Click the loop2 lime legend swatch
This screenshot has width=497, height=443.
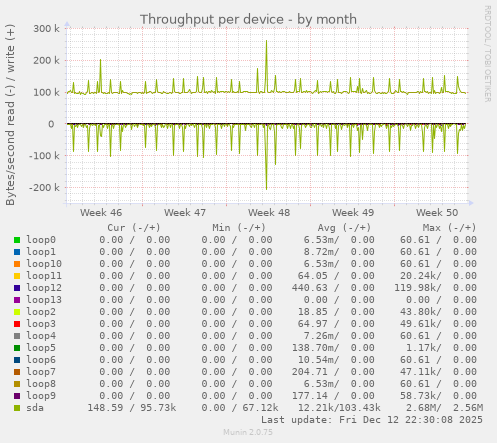click(x=17, y=312)
